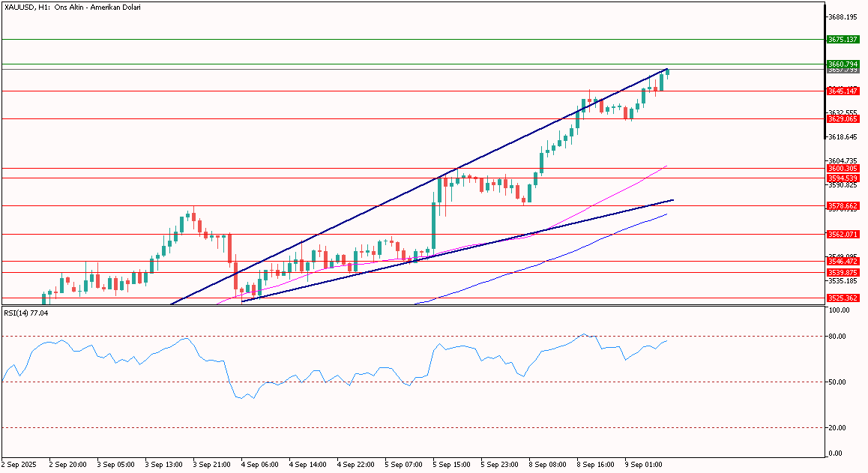
Task: Click the red 3594.539 price label
Action: point(843,178)
